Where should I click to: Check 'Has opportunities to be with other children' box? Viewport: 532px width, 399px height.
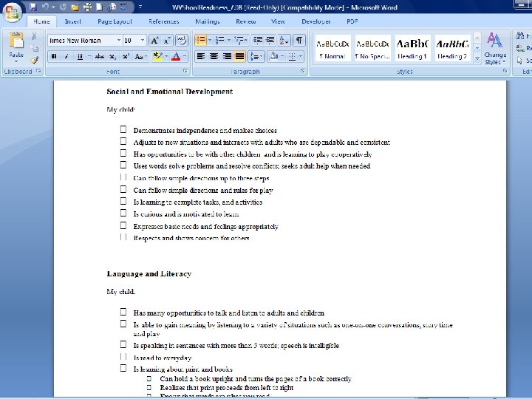(x=123, y=153)
